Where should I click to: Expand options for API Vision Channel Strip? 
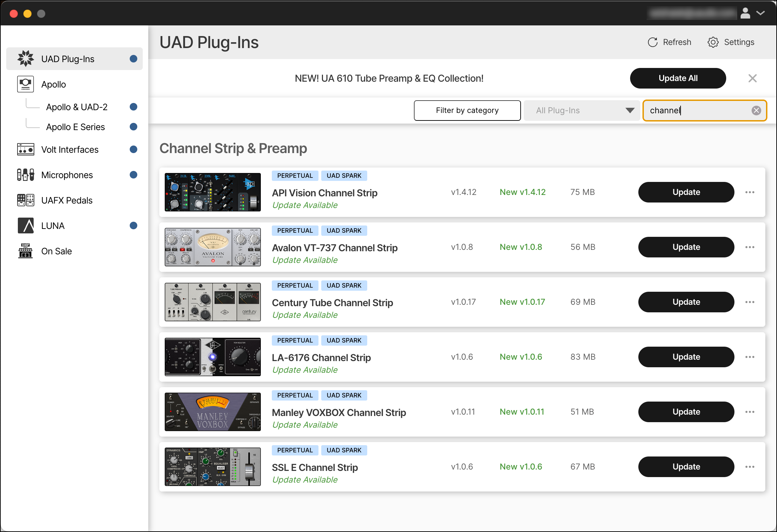click(750, 192)
